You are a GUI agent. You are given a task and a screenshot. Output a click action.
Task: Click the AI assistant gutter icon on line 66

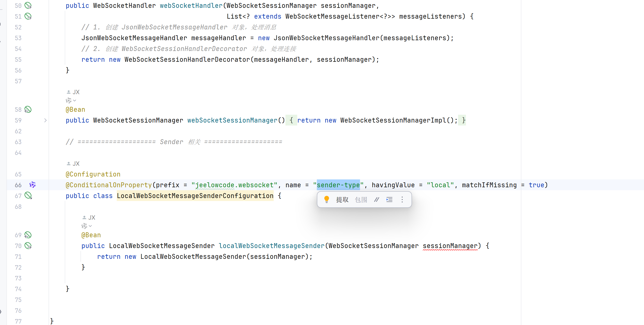point(33,185)
